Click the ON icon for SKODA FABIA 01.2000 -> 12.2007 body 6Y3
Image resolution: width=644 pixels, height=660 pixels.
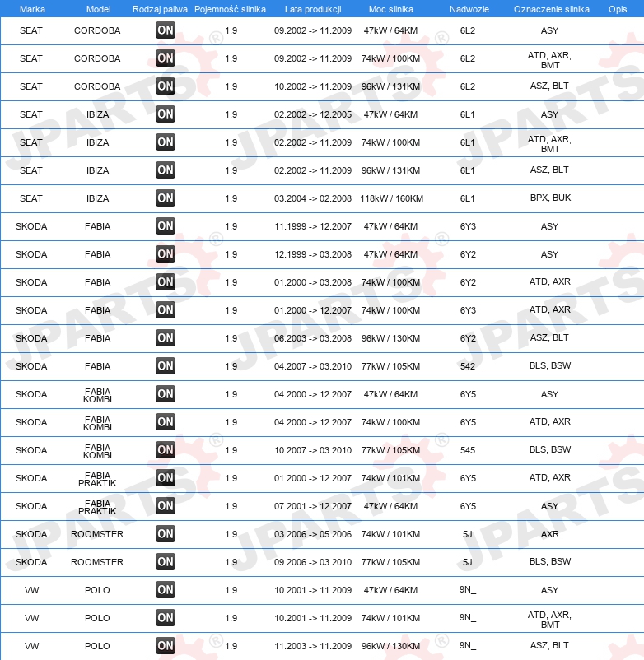(x=165, y=310)
